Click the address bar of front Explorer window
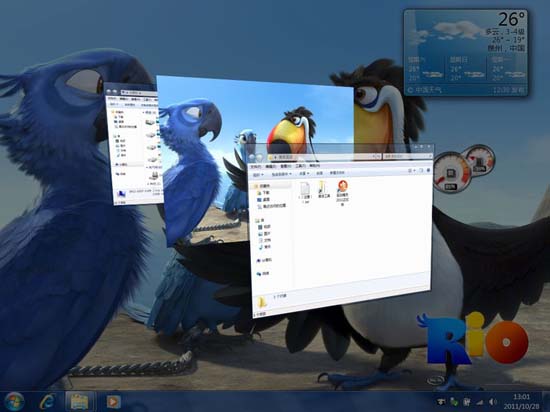This screenshot has height=412, width=550. pyautogui.click(x=324, y=157)
